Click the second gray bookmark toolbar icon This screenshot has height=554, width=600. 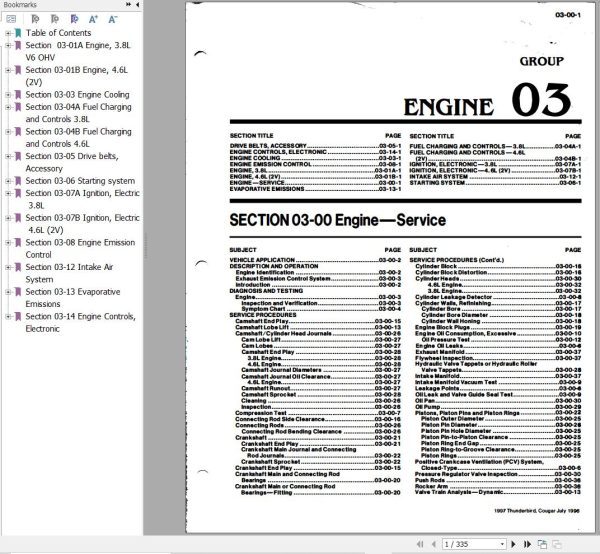click(55, 19)
